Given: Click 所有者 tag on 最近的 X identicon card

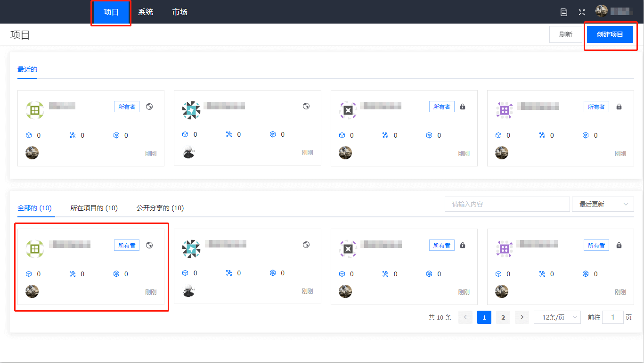Looking at the screenshot, I should [442, 107].
